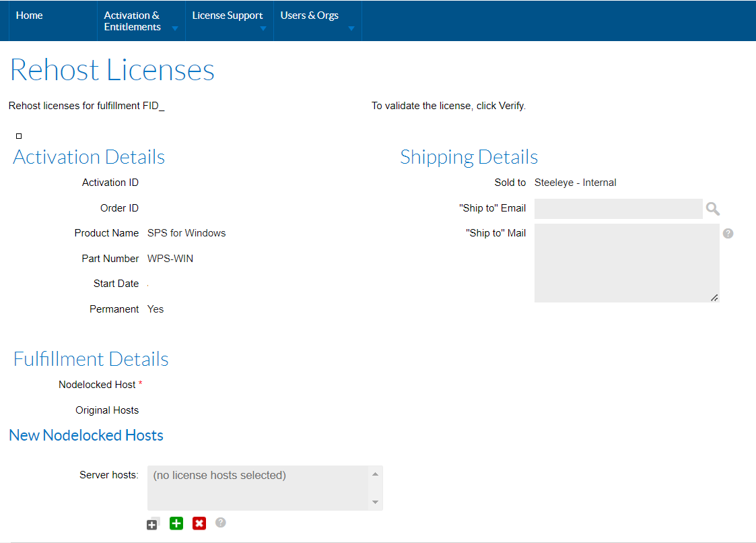Tick the checkbox above Activation Details
This screenshot has width=756, height=543.
pos(18,135)
